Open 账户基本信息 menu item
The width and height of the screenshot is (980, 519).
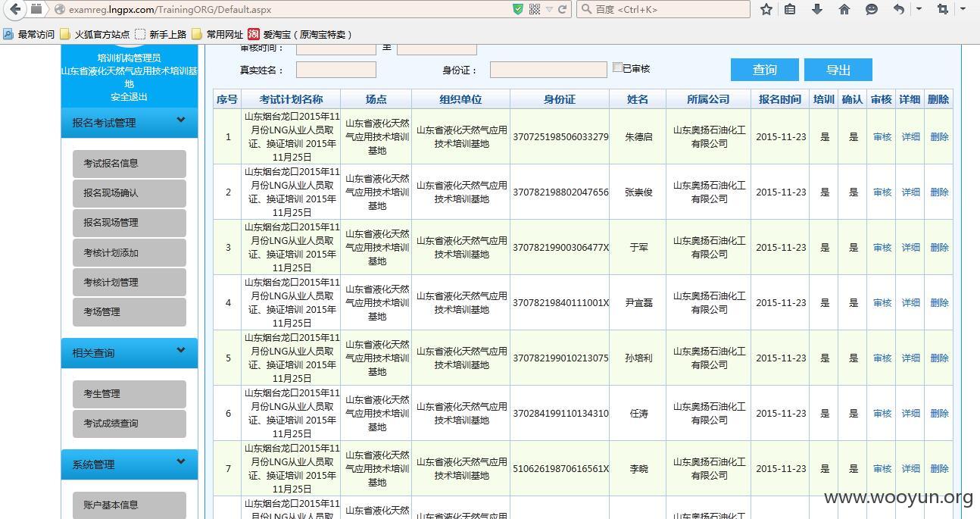[x=130, y=505]
